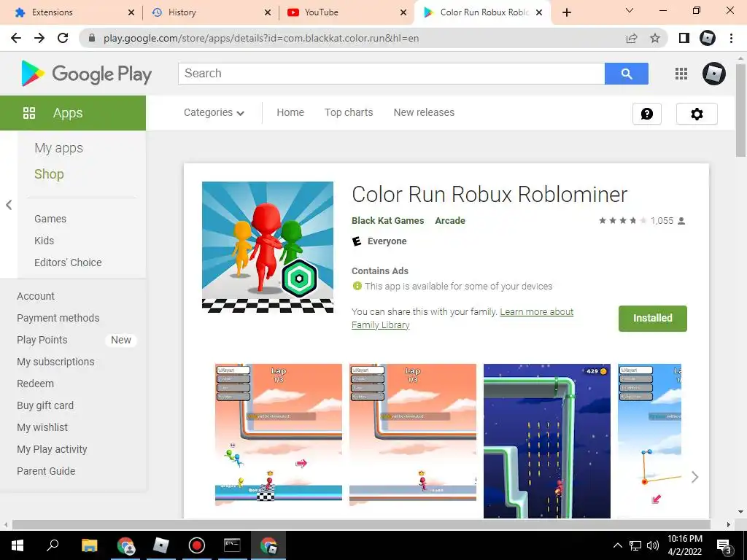Open the Google account avatar
The image size is (747, 560).
tap(713, 74)
